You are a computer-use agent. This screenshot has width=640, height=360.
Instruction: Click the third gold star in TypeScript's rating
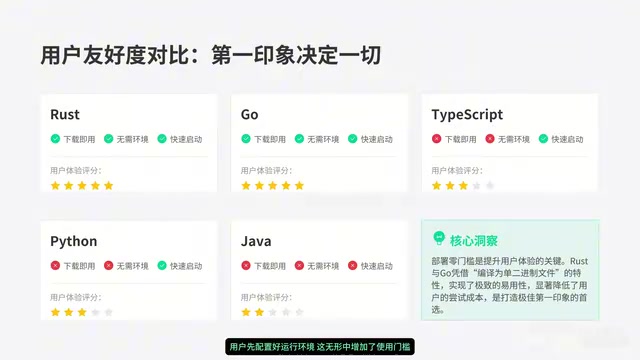pos(463,186)
